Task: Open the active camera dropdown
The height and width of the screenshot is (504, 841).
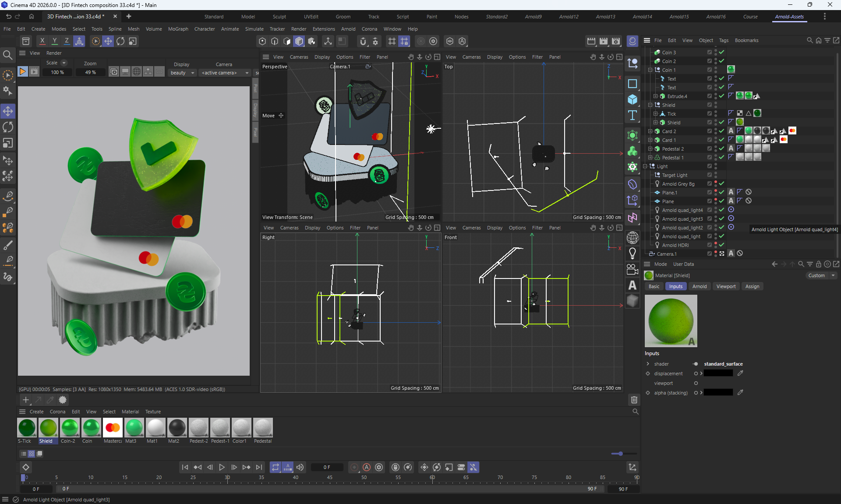Action: [x=225, y=73]
